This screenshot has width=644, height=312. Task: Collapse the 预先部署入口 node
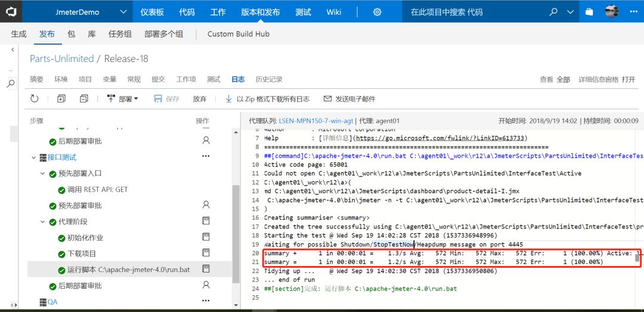[x=43, y=174]
